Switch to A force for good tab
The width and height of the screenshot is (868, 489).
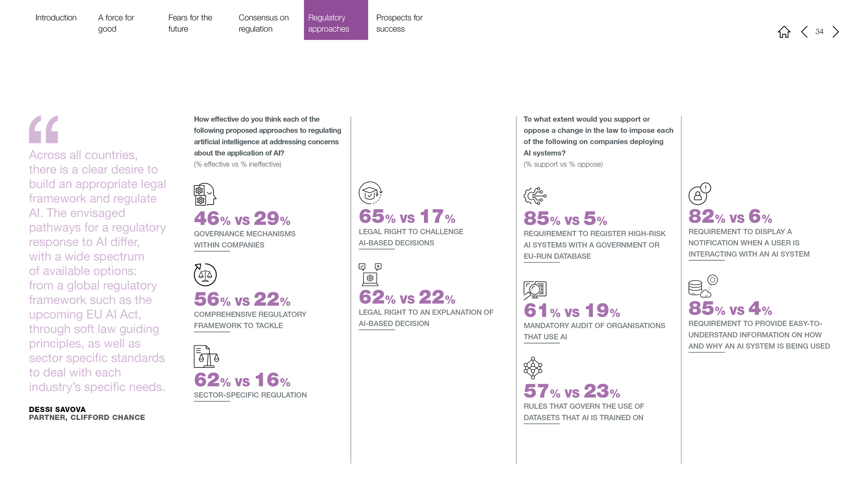point(116,23)
